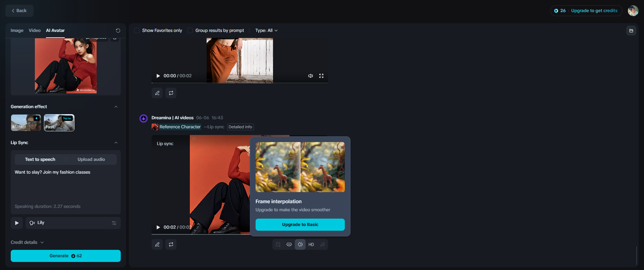644x270 pixels.
Task: Click Upgrade to Basic button
Action: (x=300, y=225)
